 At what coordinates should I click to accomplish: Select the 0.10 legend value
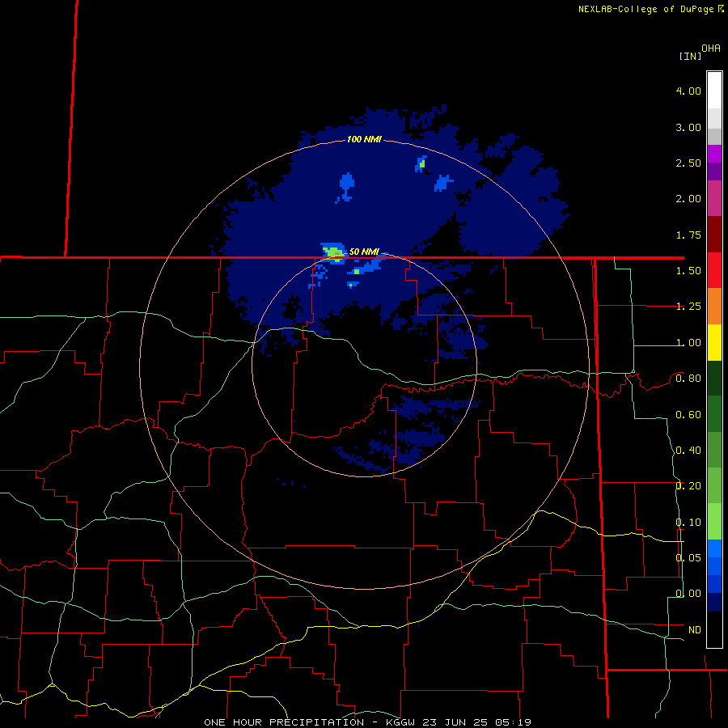(x=688, y=523)
